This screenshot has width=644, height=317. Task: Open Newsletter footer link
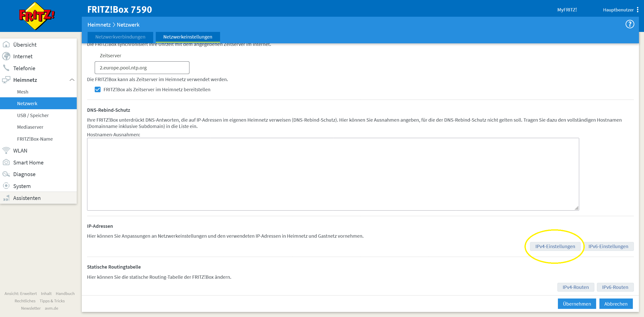31,308
